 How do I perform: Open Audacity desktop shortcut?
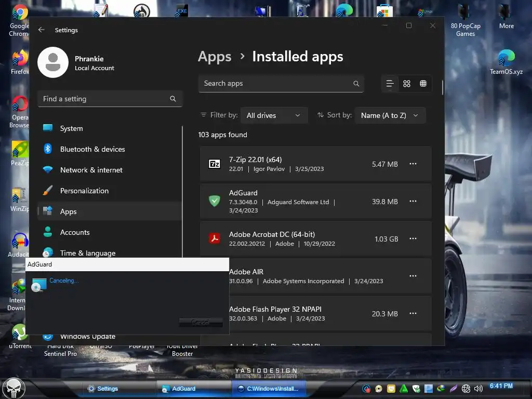click(x=20, y=245)
